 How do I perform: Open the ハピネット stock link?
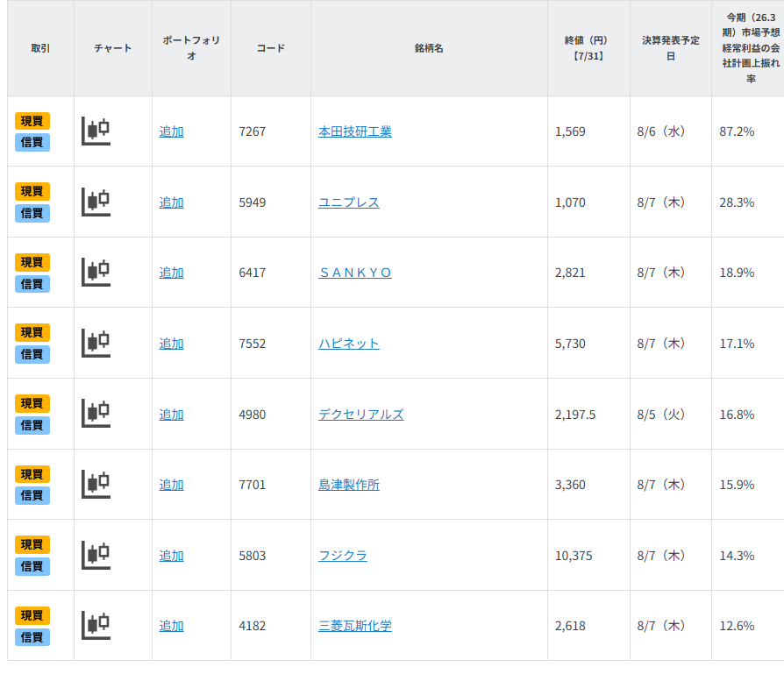point(349,344)
